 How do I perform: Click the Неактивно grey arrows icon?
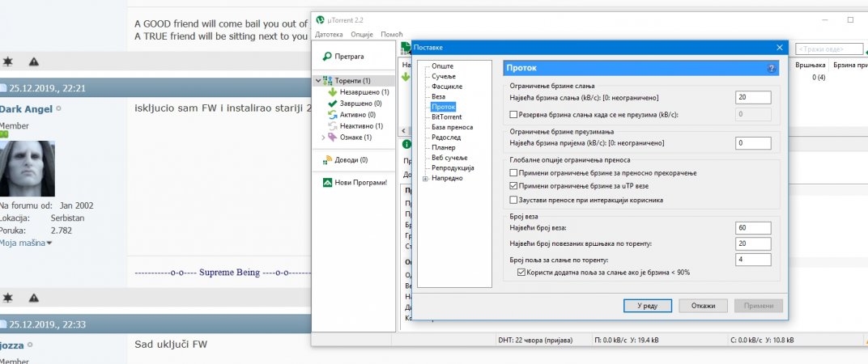point(333,126)
